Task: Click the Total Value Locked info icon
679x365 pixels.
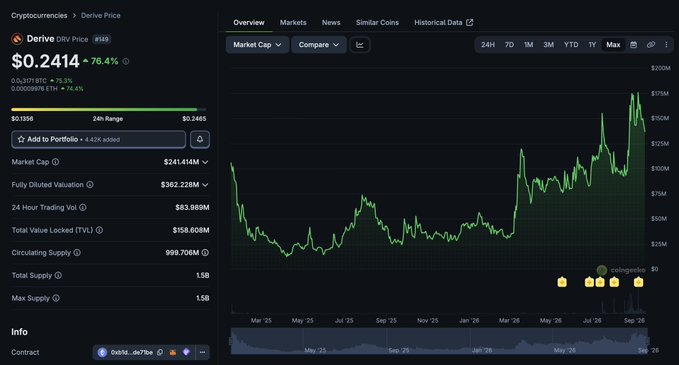Action: tap(99, 230)
